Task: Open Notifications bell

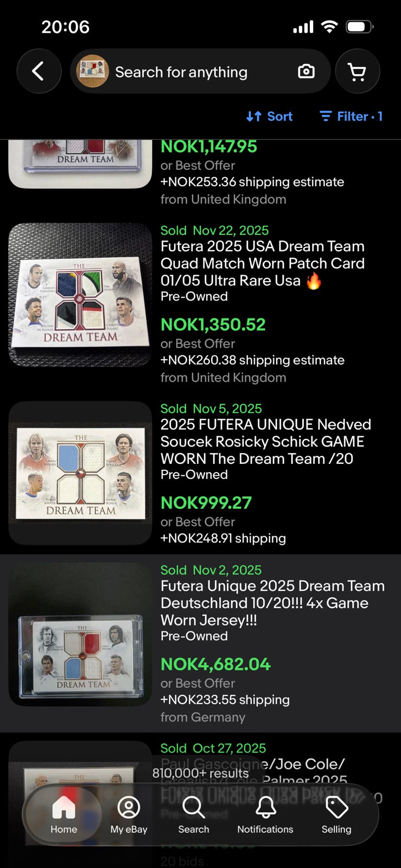Action: (265, 815)
